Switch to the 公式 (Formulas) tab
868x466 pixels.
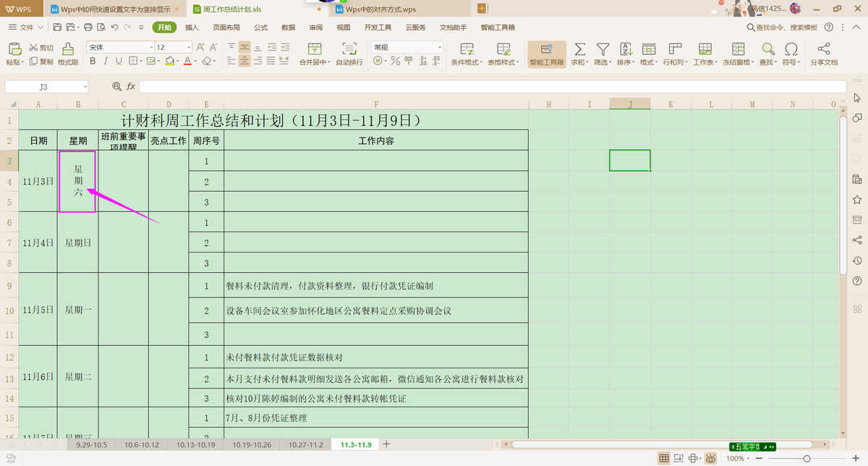pos(260,27)
